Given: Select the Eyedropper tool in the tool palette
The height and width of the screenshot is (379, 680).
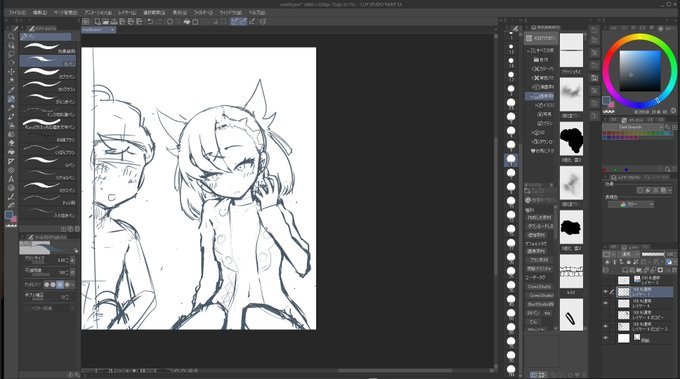Looking at the screenshot, I should tap(11, 90).
